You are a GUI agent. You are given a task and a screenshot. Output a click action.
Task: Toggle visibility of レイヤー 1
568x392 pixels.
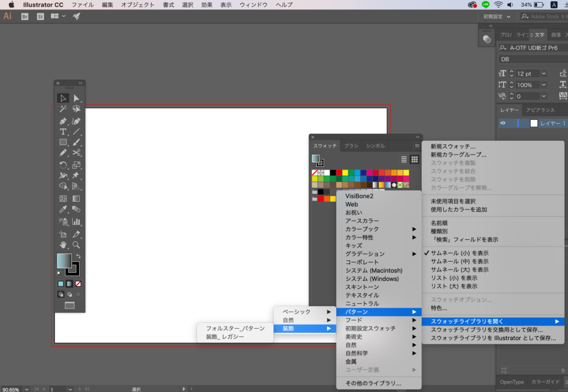[x=503, y=123]
